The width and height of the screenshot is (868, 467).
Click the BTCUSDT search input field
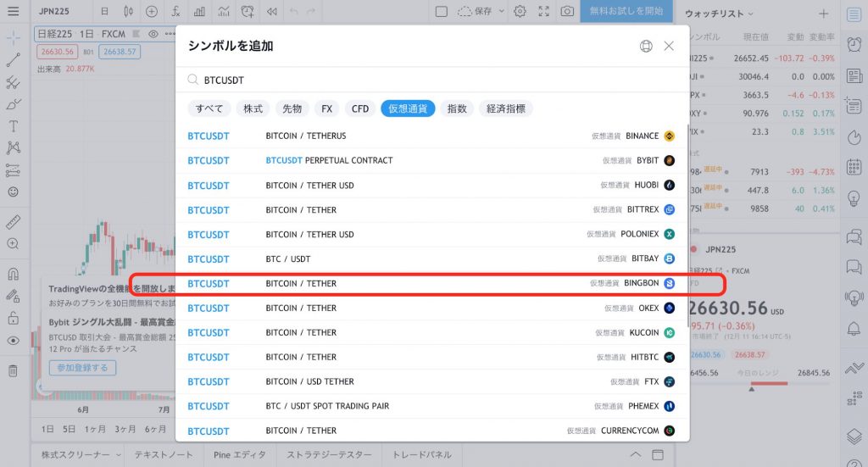(431, 80)
